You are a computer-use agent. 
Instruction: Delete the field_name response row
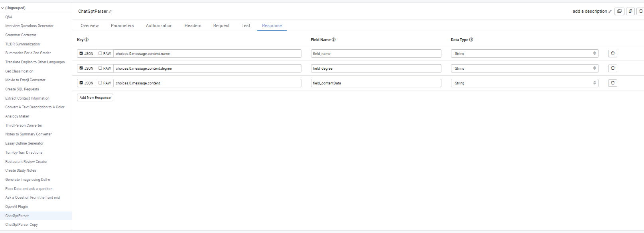(x=613, y=53)
